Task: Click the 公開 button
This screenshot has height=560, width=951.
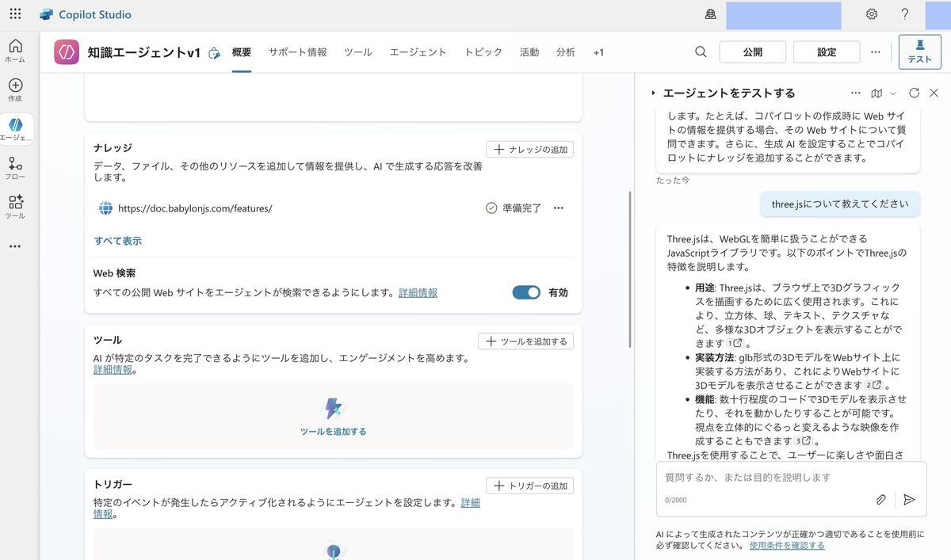Action: click(753, 51)
